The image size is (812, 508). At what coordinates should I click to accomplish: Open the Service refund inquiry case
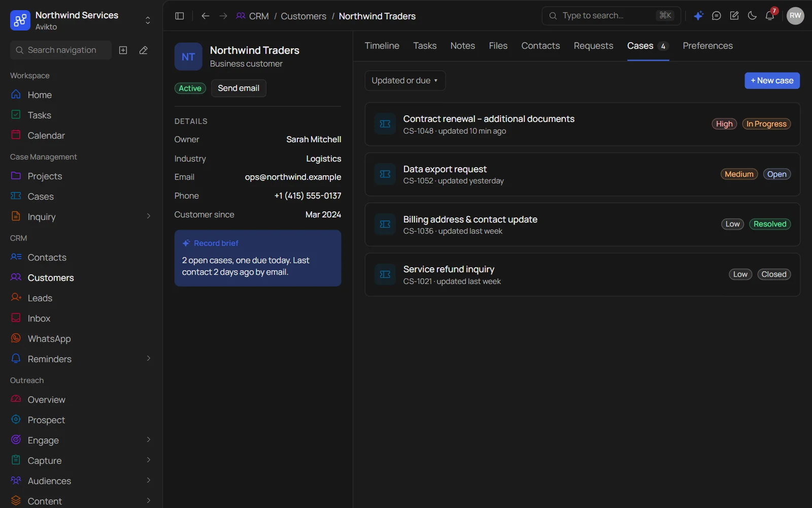point(582,274)
